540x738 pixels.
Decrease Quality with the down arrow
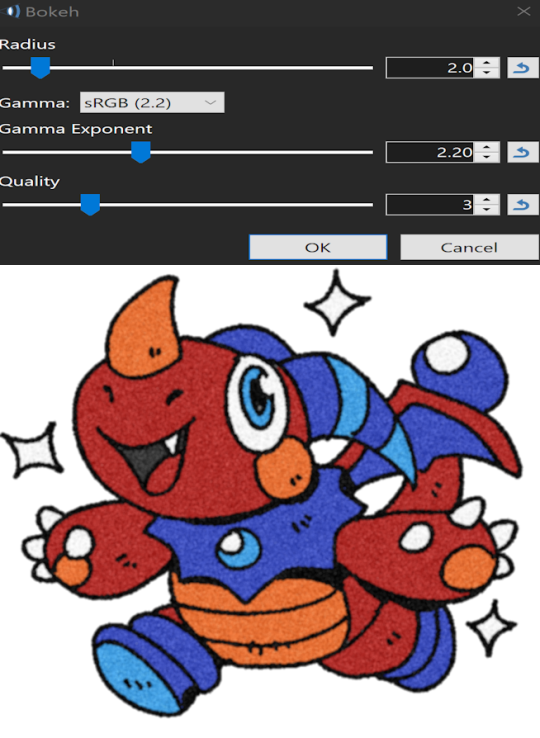pyautogui.click(x=487, y=210)
